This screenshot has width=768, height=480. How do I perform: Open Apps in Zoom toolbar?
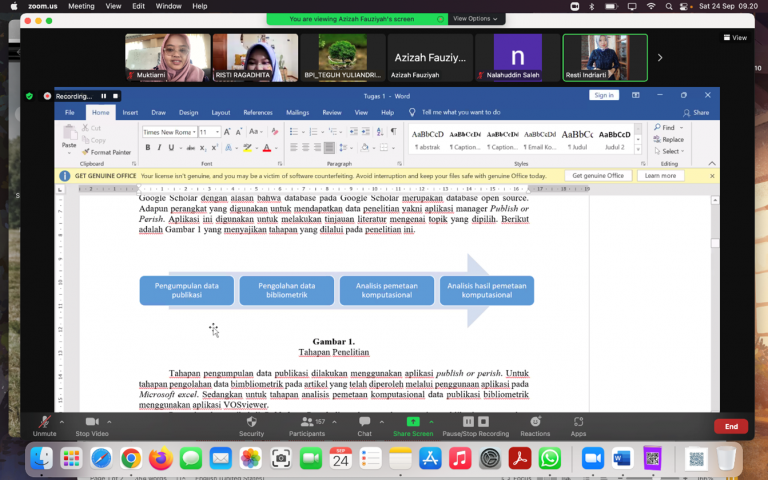(x=578, y=426)
